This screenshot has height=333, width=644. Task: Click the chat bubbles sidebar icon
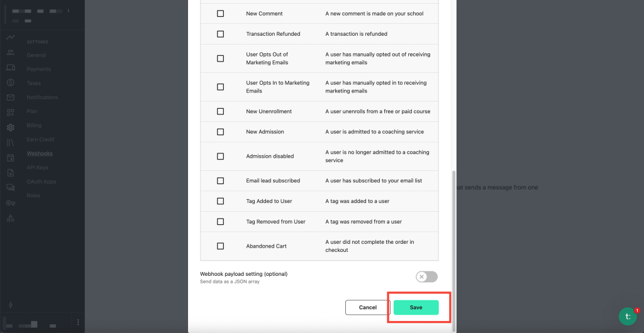pos(11,188)
